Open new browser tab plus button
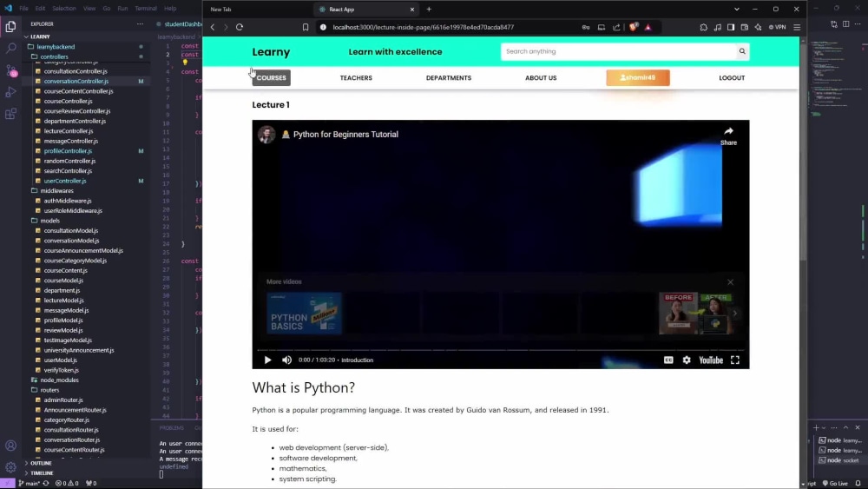This screenshot has width=868, height=489. (429, 9)
